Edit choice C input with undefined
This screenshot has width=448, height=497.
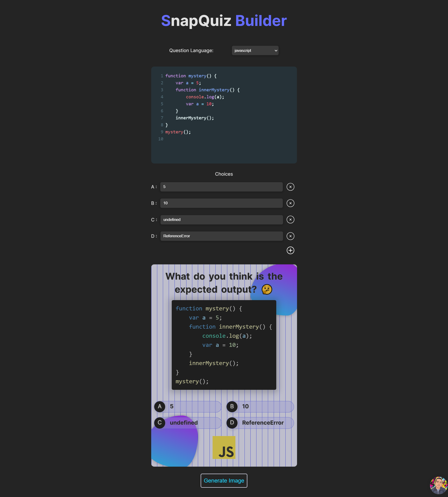click(x=221, y=220)
